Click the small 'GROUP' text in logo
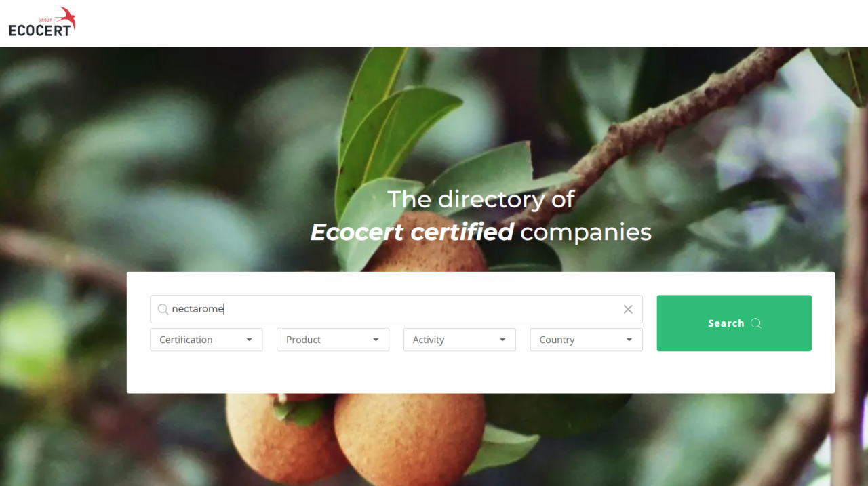 (45, 20)
